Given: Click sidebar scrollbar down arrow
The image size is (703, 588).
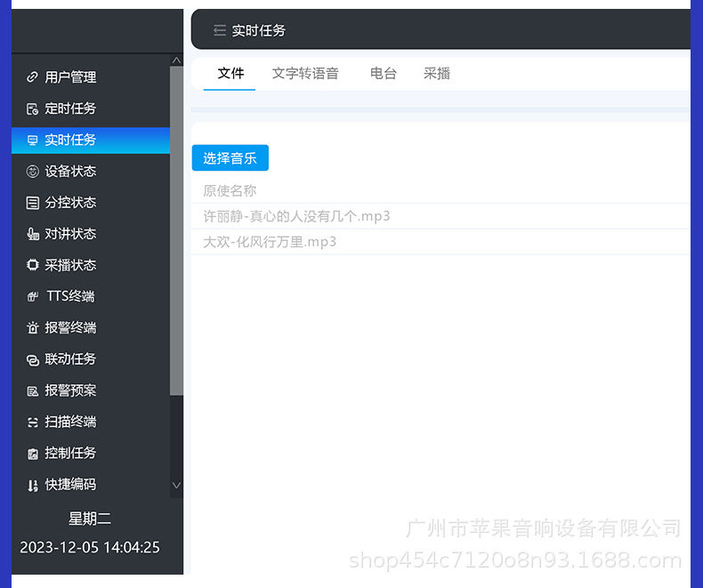Looking at the screenshot, I should pyautogui.click(x=177, y=486).
